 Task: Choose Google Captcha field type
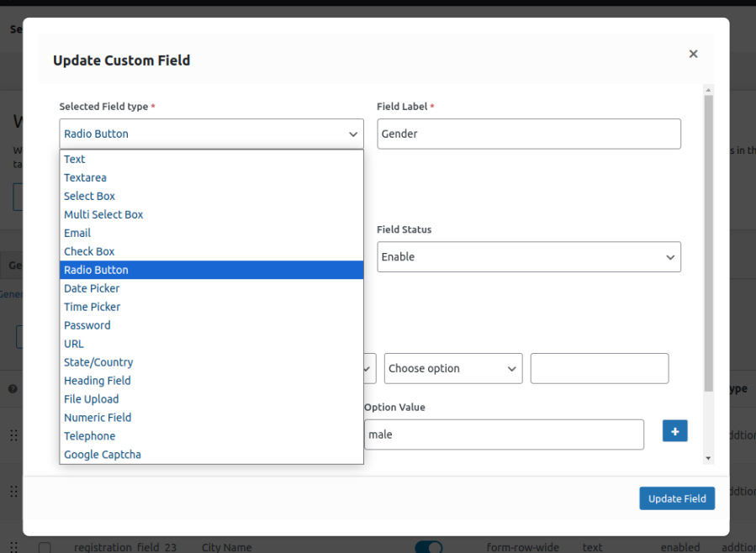(x=103, y=455)
